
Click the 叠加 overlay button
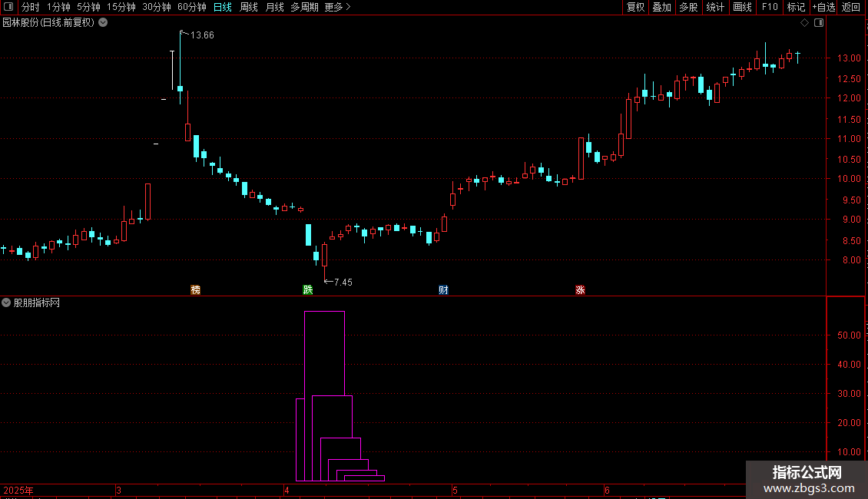(x=661, y=7)
